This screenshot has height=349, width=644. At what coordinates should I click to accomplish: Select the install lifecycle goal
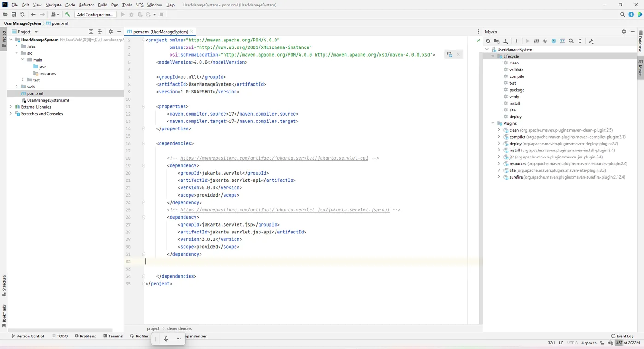(x=514, y=103)
